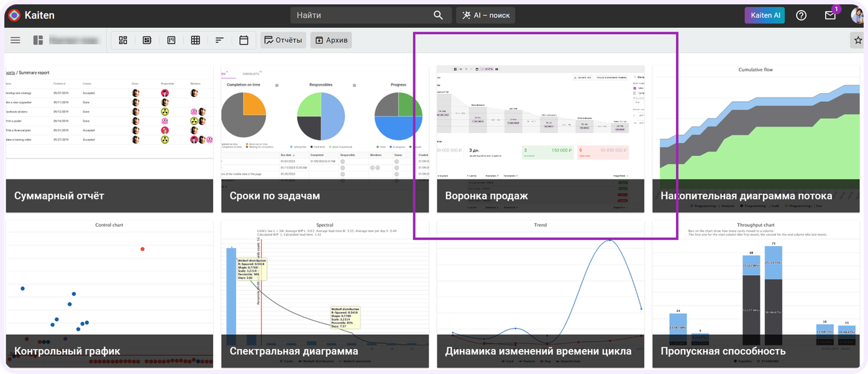Toggle the favorite star icon

(x=858, y=40)
